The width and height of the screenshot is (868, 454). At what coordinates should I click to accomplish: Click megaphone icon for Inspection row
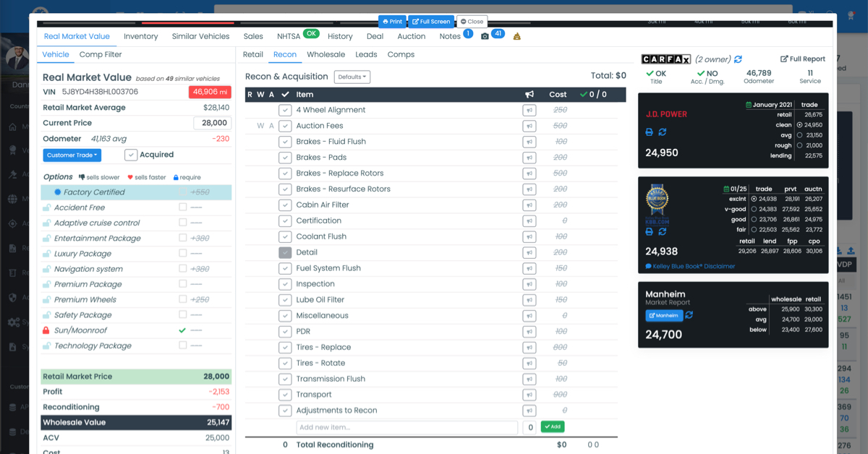tap(529, 284)
